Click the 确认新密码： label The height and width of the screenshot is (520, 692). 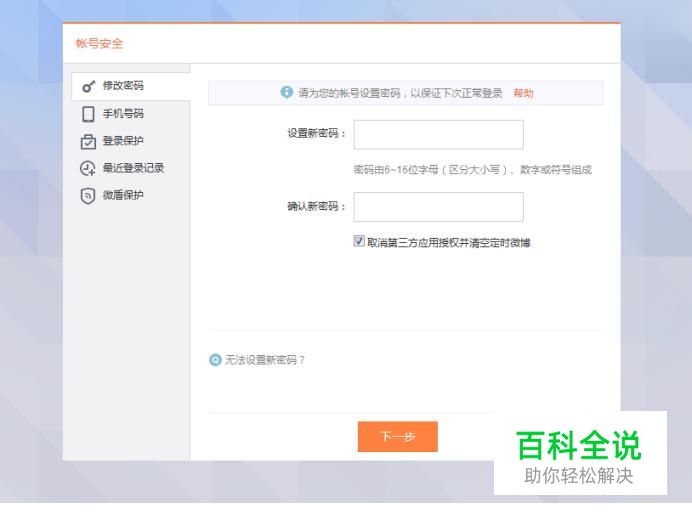pyautogui.click(x=316, y=206)
